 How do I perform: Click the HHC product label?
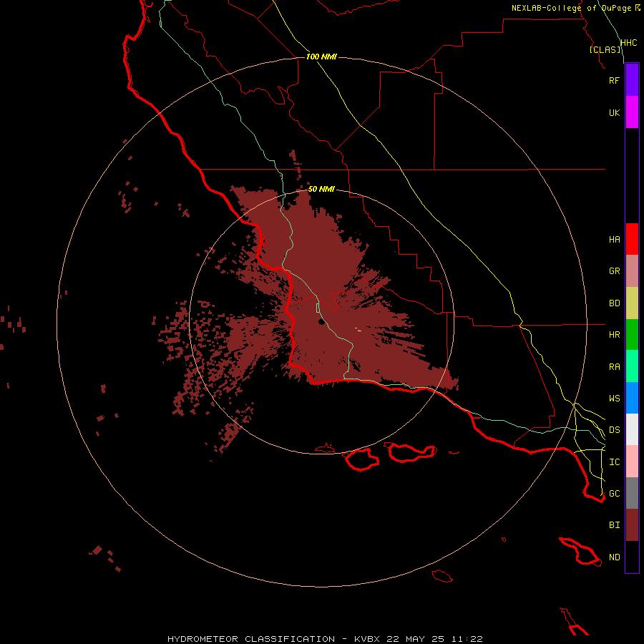[629, 43]
